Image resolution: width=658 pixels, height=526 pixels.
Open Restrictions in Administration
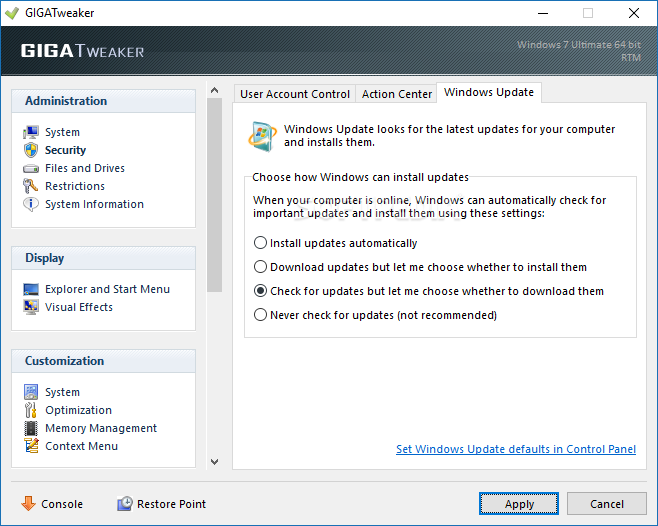75,186
